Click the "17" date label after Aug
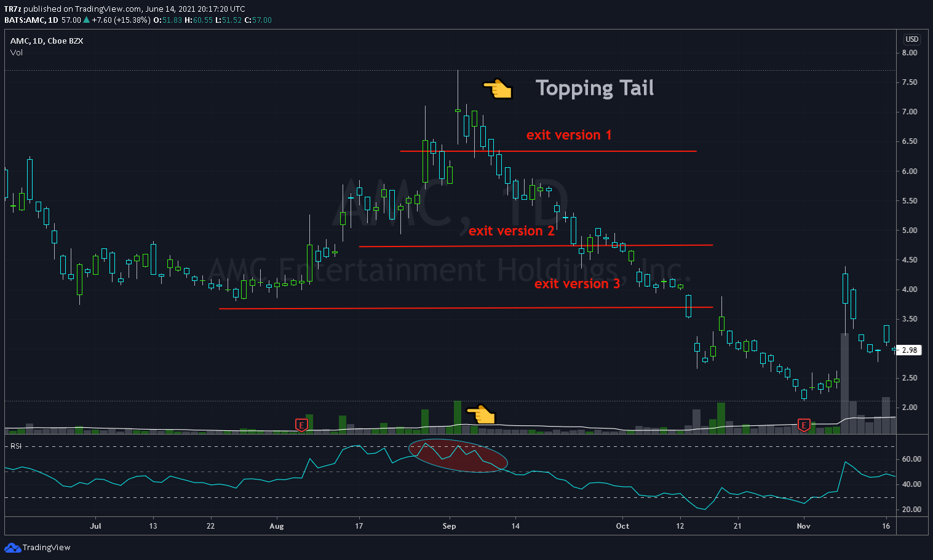This screenshot has width=933, height=560. coord(359,526)
